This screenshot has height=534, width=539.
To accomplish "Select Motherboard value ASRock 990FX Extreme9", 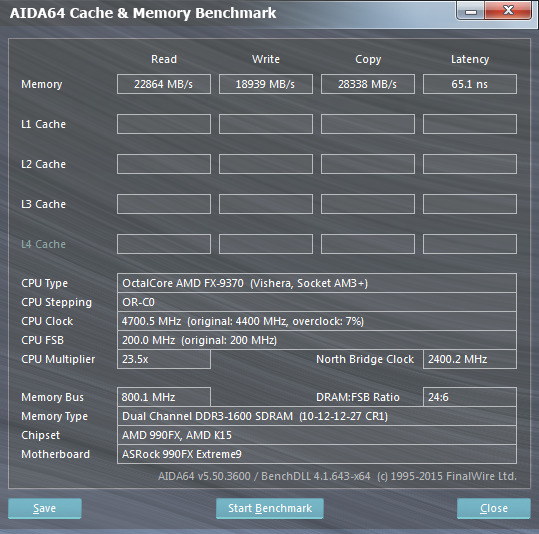I will (x=317, y=454).
